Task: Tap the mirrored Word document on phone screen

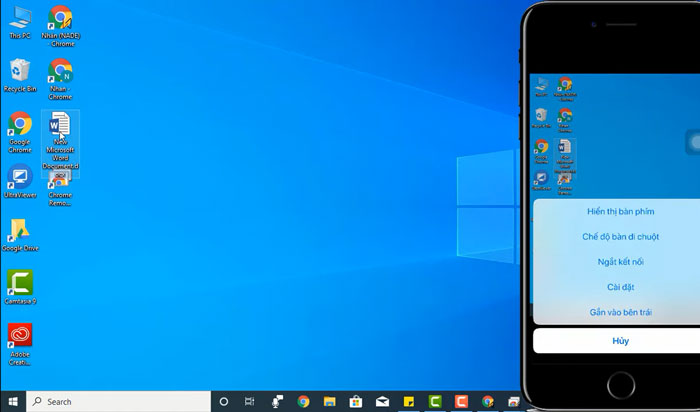Action: point(564,156)
